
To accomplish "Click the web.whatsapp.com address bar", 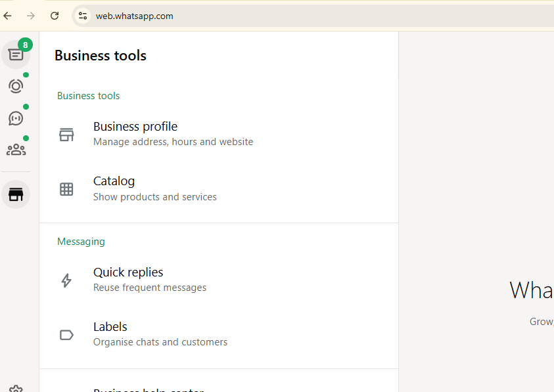I will [x=313, y=16].
